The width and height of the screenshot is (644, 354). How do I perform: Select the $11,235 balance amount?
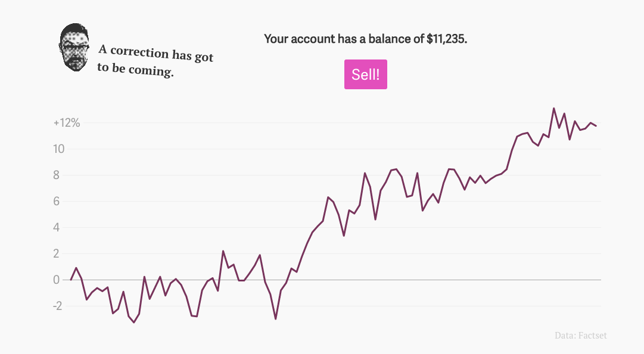[446, 39]
